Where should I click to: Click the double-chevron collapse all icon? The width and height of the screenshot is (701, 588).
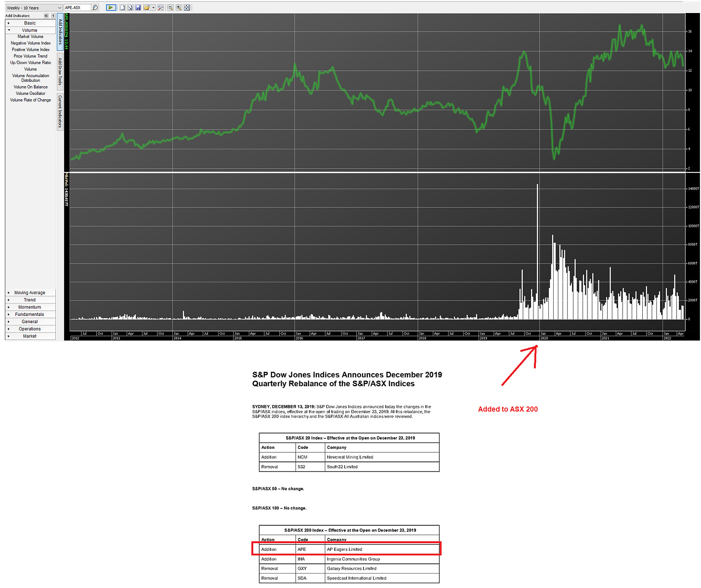(46, 16)
